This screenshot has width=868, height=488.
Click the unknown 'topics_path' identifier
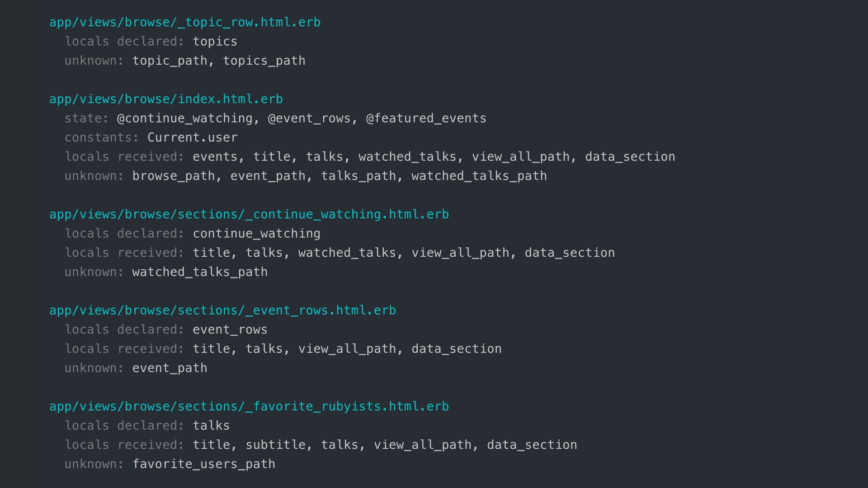point(264,61)
